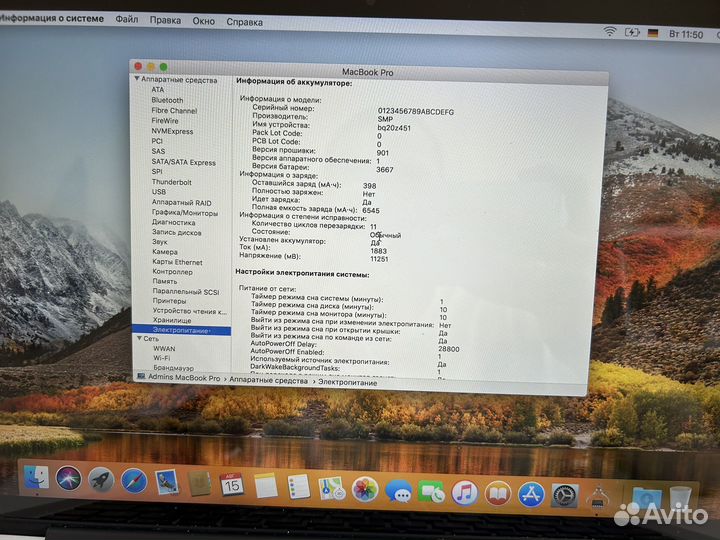This screenshot has width=720, height=540.
Task: Open System Preferences gear in Dock
Action: point(565,495)
